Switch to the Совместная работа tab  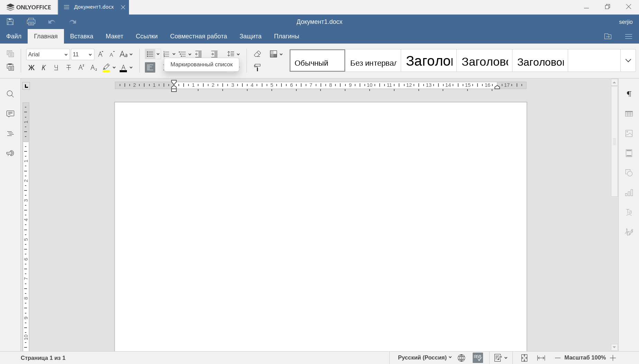[x=198, y=36]
